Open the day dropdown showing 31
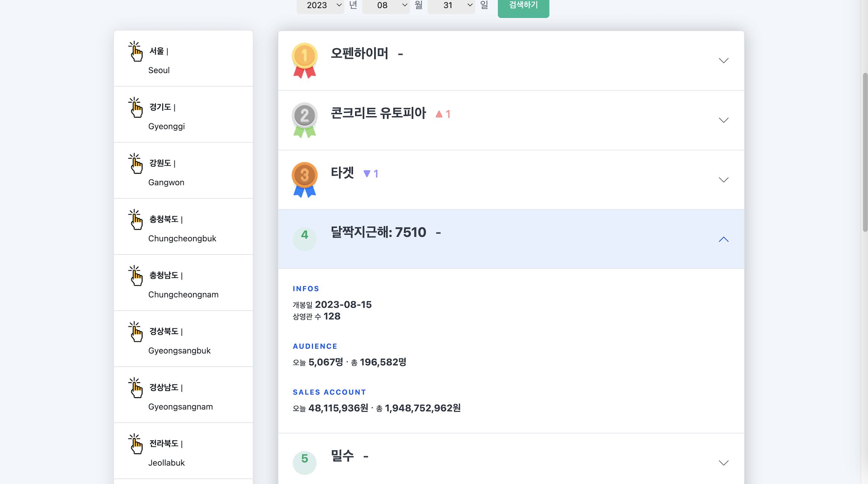This screenshot has width=868, height=484. 451,6
